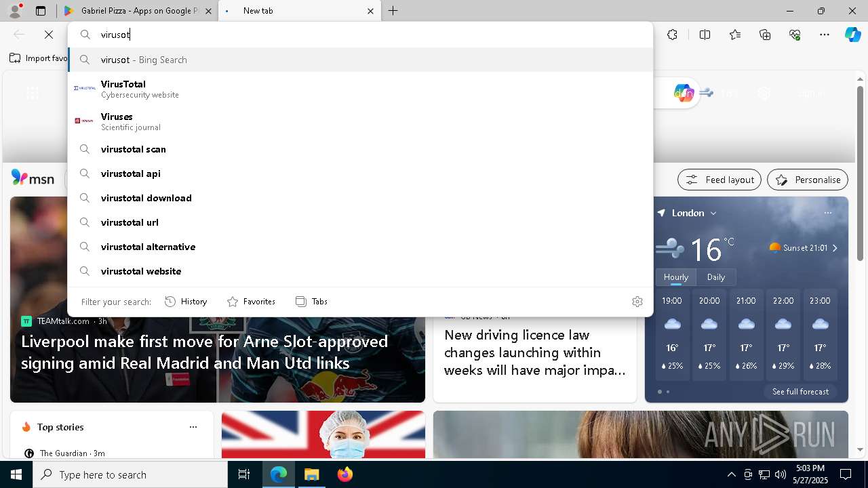Open Task View on the taskbar

[x=244, y=474]
